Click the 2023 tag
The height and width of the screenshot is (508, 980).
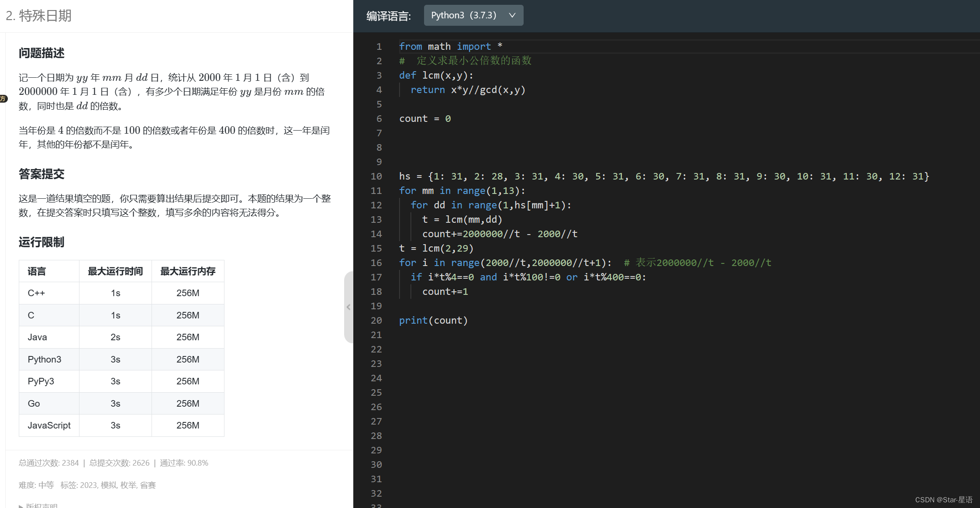click(88, 485)
